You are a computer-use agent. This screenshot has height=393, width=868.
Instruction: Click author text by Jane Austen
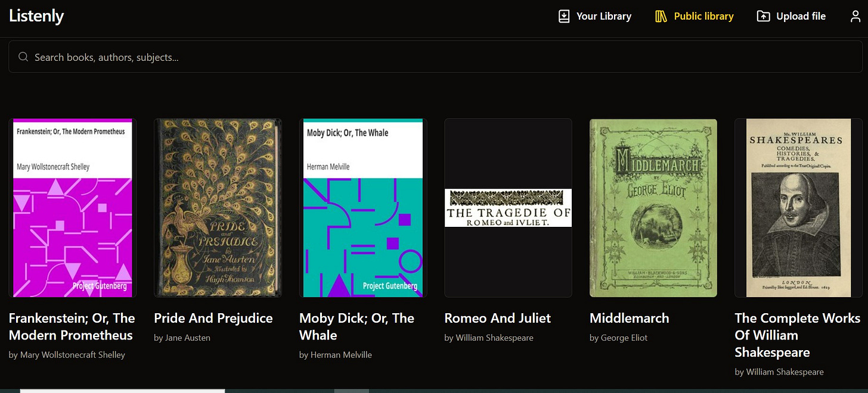tap(182, 338)
